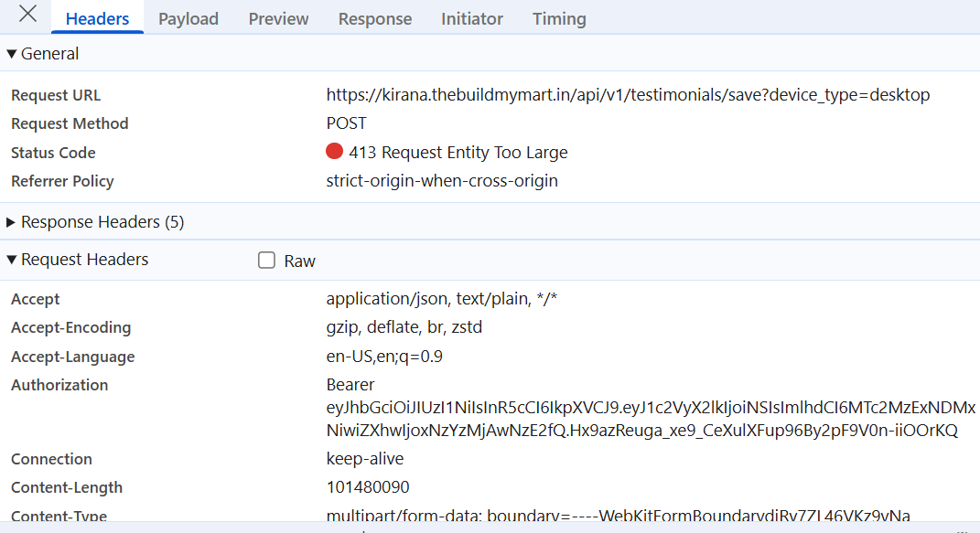Switch to the Headers tab

coord(97,18)
